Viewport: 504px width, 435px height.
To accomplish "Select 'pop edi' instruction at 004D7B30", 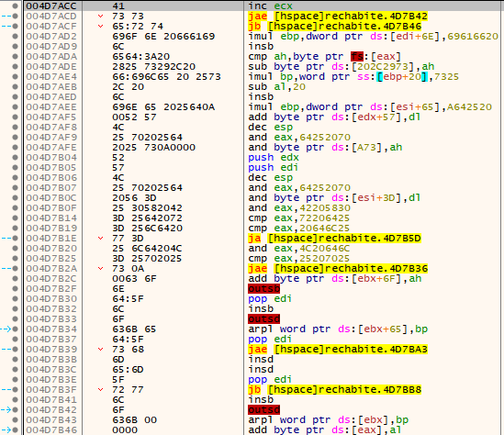I will click(270, 299).
